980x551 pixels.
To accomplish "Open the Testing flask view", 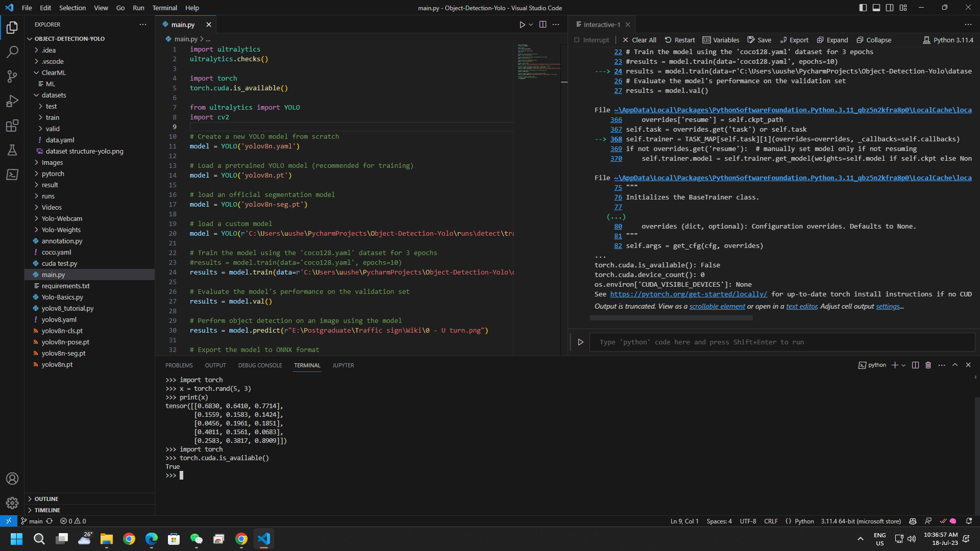I will [x=12, y=150].
